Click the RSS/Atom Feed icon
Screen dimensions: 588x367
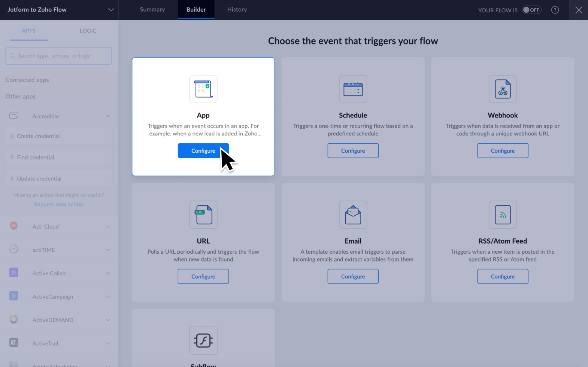pyautogui.click(x=503, y=215)
